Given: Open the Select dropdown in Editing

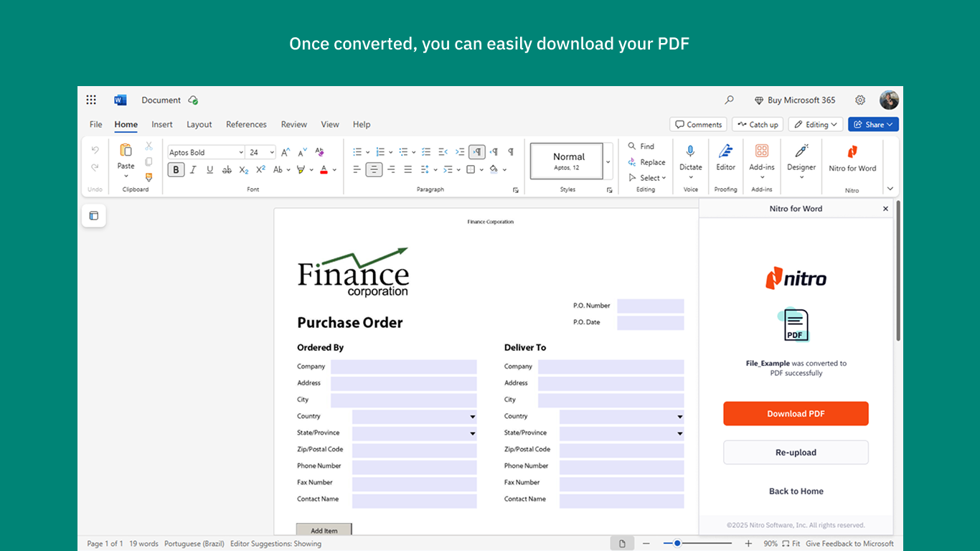Looking at the screenshot, I should [647, 178].
